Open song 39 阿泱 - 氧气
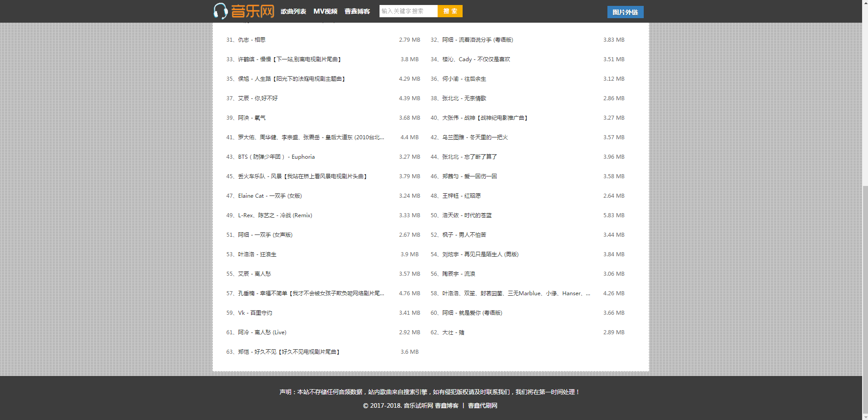The height and width of the screenshot is (420, 868). coord(252,118)
